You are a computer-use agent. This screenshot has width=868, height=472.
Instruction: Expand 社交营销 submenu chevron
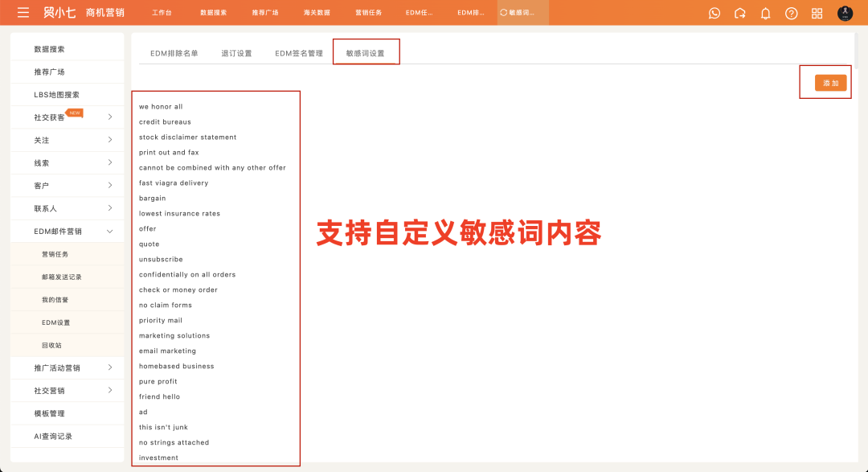[x=109, y=390]
